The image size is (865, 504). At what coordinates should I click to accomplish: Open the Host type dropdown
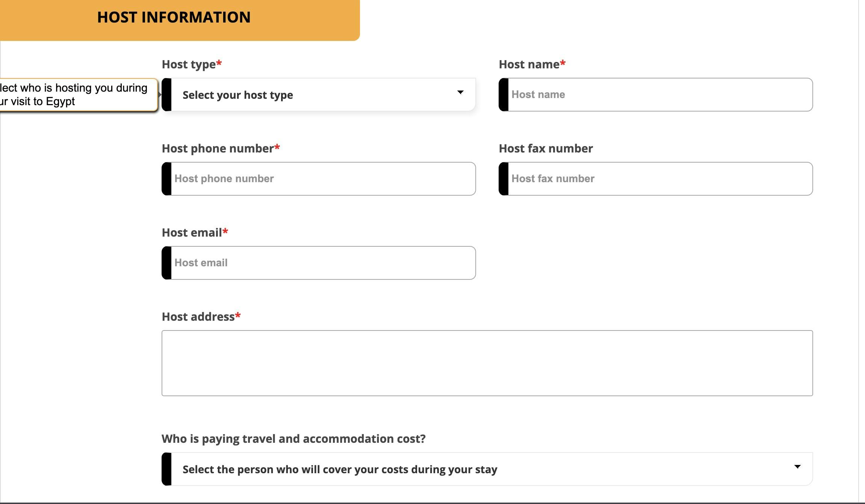[318, 95]
